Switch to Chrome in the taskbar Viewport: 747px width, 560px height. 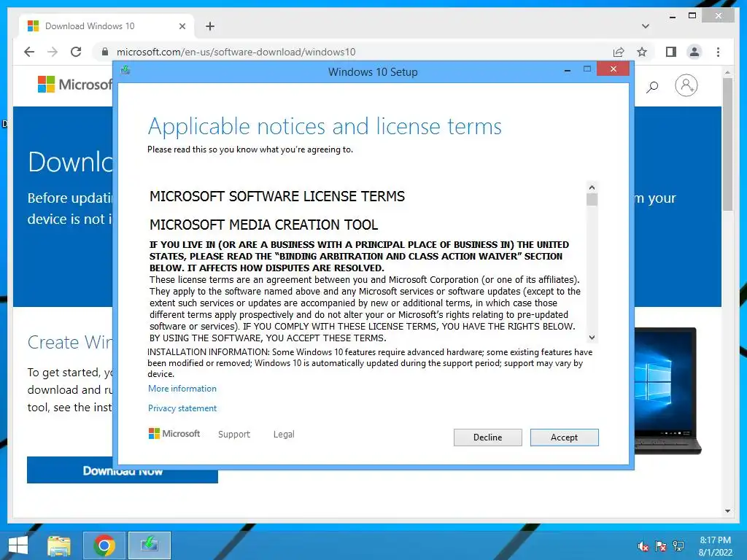[x=104, y=545]
